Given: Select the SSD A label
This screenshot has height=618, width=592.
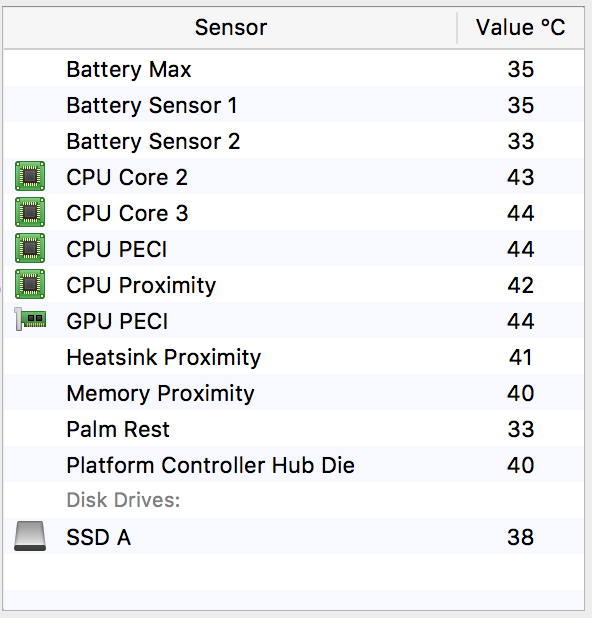Looking at the screenshot, I should tap(99, 537).
